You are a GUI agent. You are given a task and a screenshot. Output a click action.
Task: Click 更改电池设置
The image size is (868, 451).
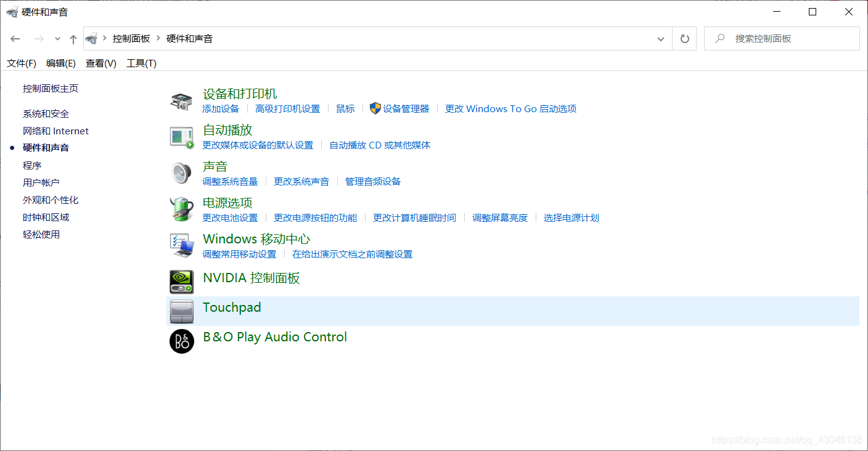tap(230, 217)
